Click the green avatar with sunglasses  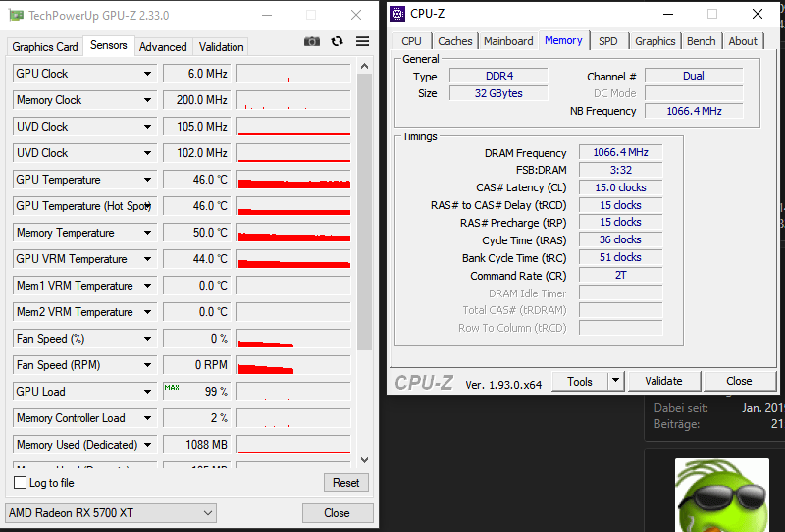pos(722,495)
